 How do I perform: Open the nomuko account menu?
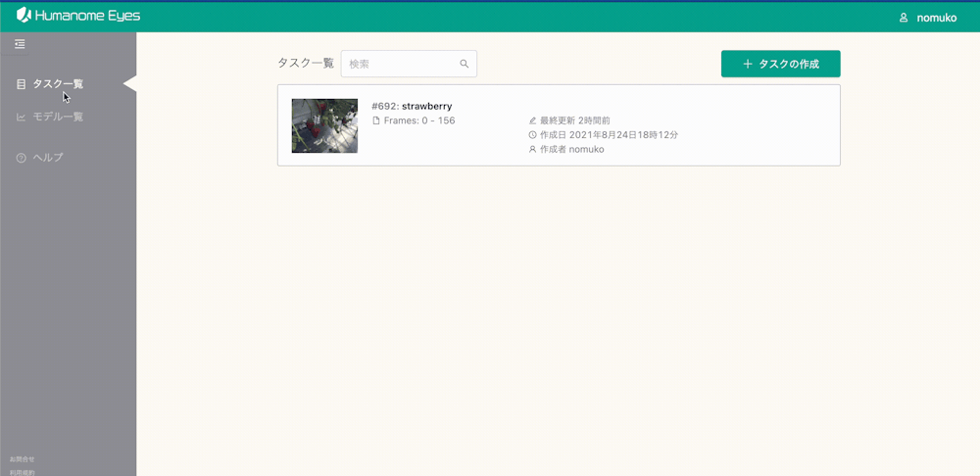[x=936, y=18]
